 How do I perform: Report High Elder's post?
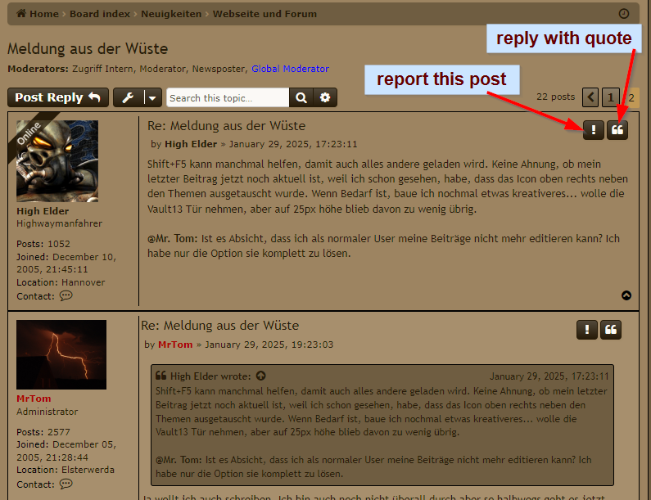(x=592, y=130)
